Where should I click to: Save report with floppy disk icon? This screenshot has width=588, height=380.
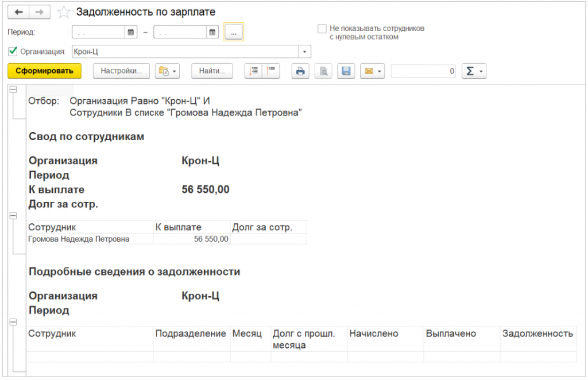346,71
